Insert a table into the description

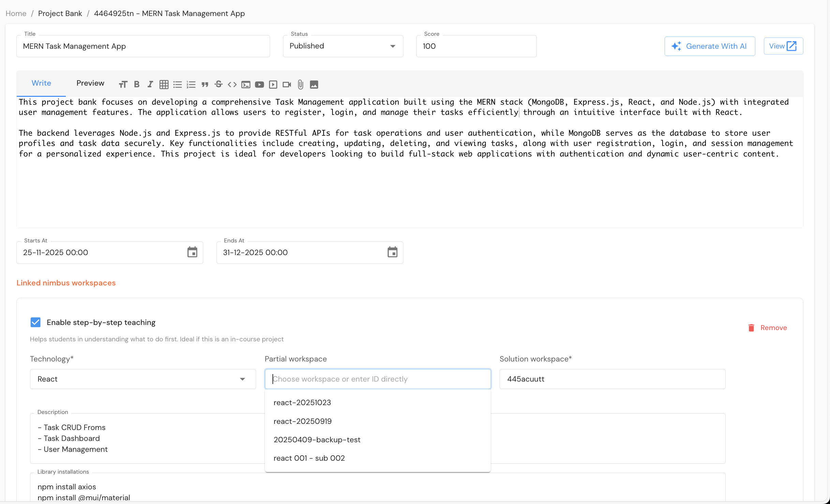(164, 84)
